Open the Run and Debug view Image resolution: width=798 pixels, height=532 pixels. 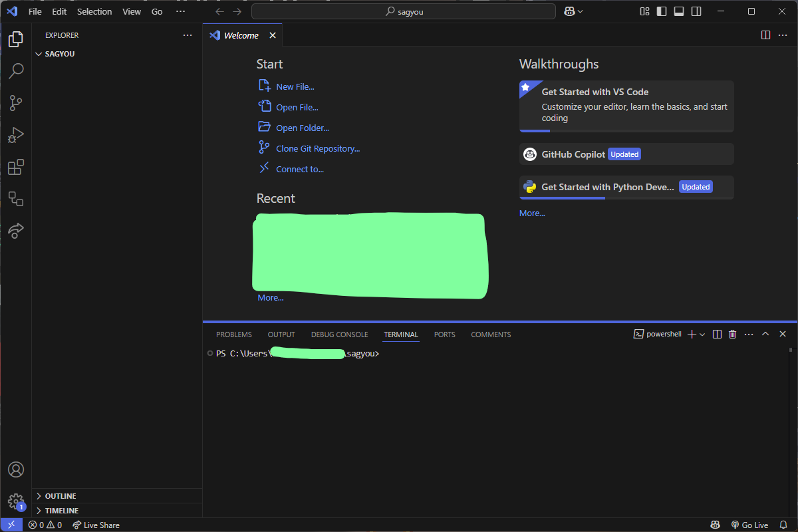click(x=16, y=135)
